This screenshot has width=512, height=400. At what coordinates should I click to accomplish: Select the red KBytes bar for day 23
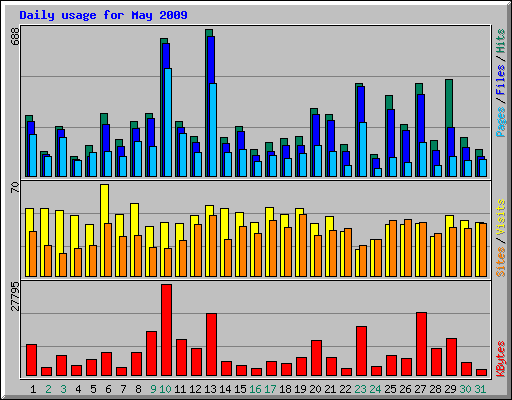(x=361, y=351)
